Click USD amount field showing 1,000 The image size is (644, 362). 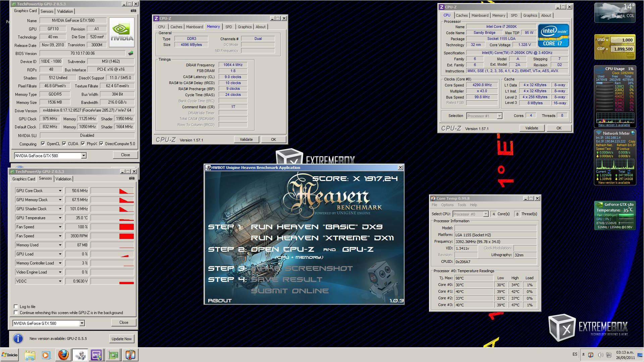click(x=622, y=40)
